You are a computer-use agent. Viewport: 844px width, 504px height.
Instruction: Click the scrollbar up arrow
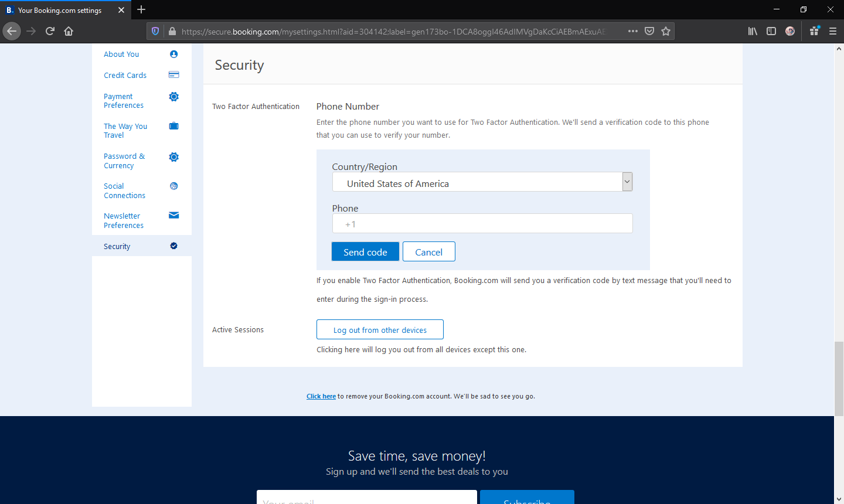point(839,49)
